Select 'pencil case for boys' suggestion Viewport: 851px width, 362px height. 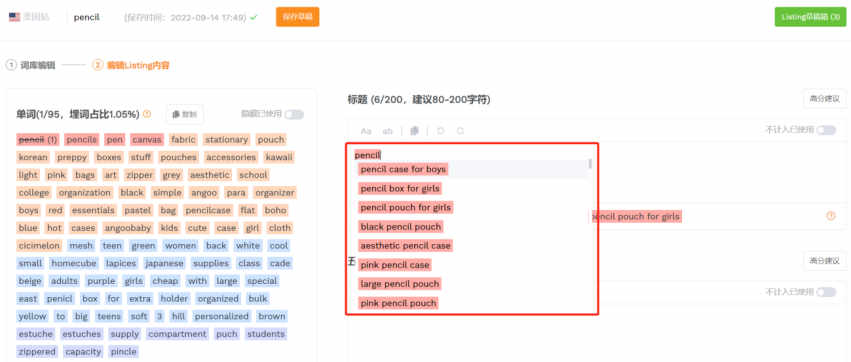(403, 169)
